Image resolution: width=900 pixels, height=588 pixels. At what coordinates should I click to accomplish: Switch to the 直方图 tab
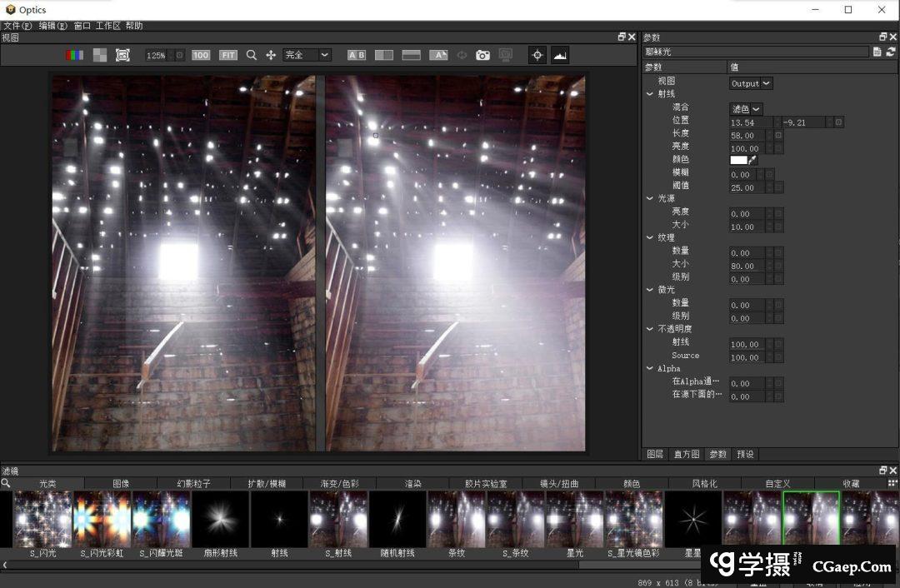pos(687,454)
